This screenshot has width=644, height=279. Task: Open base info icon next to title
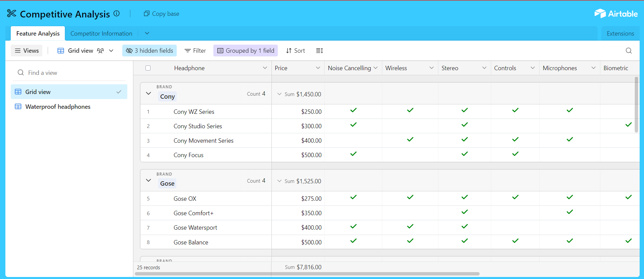[117, 13]
